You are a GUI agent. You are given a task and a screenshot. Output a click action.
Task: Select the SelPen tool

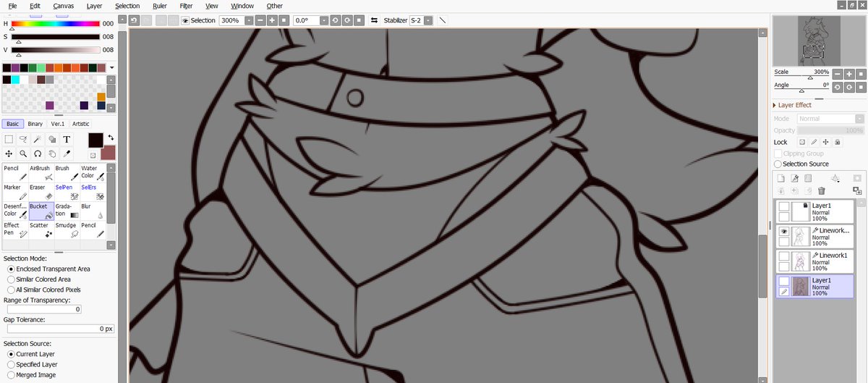tap(67, 192)
